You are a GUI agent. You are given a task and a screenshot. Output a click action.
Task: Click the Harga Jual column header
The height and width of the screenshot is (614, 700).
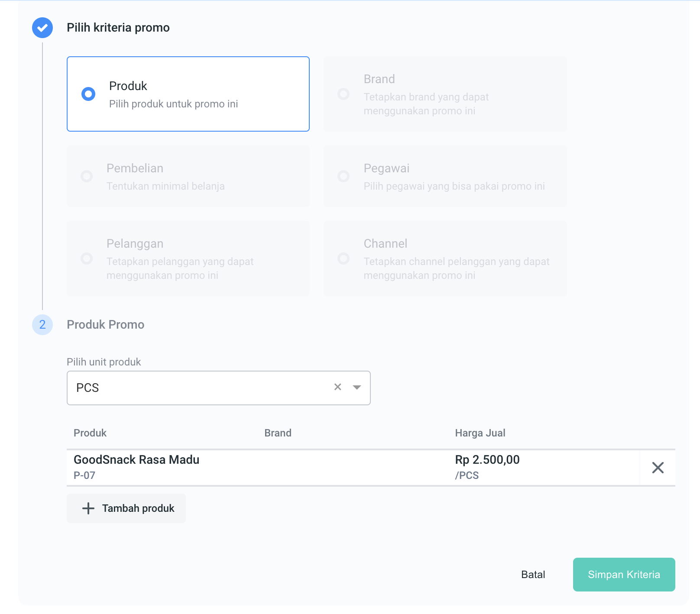[480, 433]
